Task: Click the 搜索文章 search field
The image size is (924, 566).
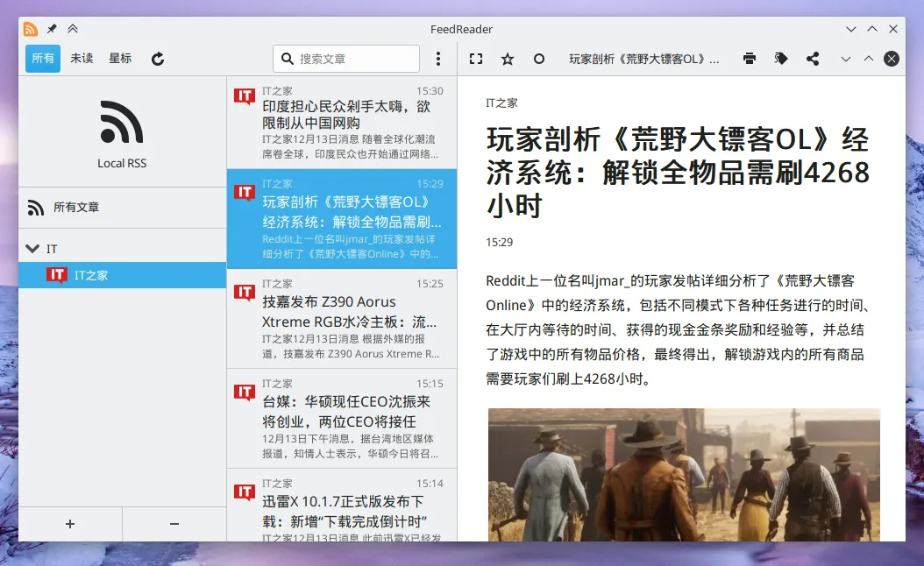Action: pyautogui.click(x=346, y=59)
